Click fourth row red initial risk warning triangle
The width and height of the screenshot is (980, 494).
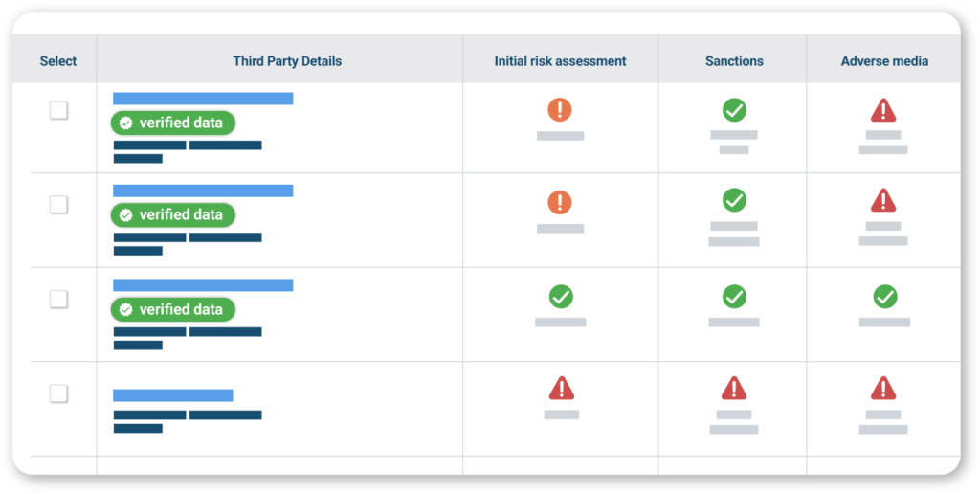tap(561, 388)
